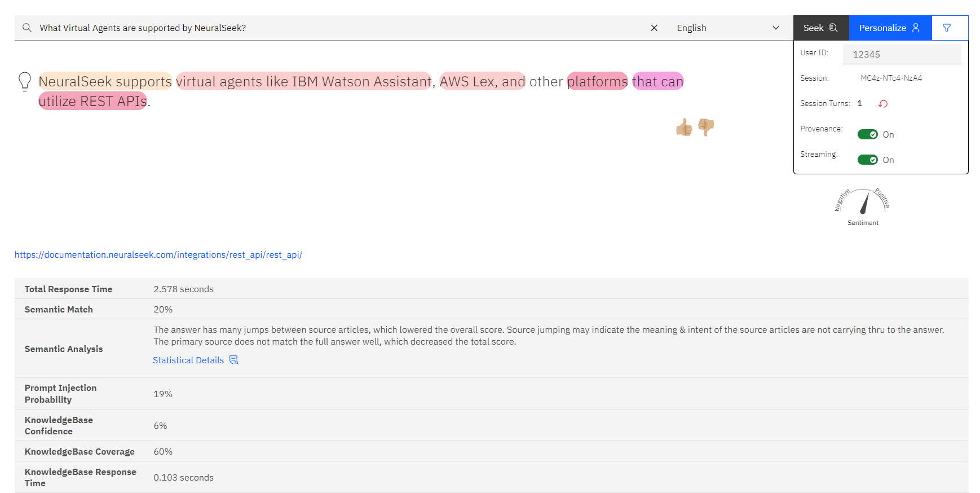The image size is (980, 493).
Task: Open the Personalize tab
Action: 890,28
